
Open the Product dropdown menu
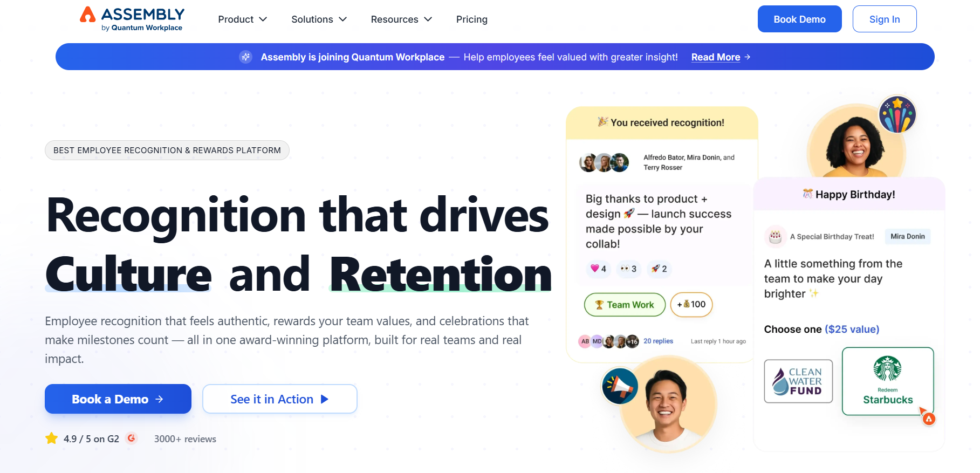pos(243,19)
